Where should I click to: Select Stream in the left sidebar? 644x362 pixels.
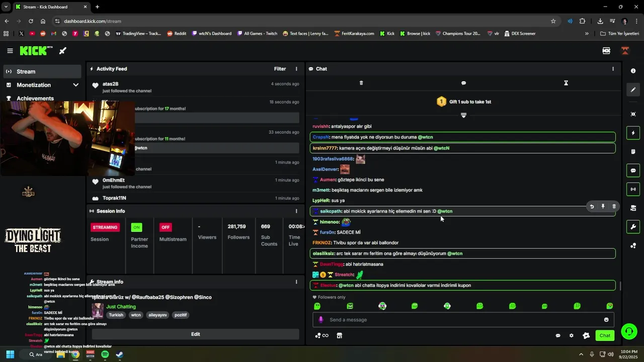42,71
